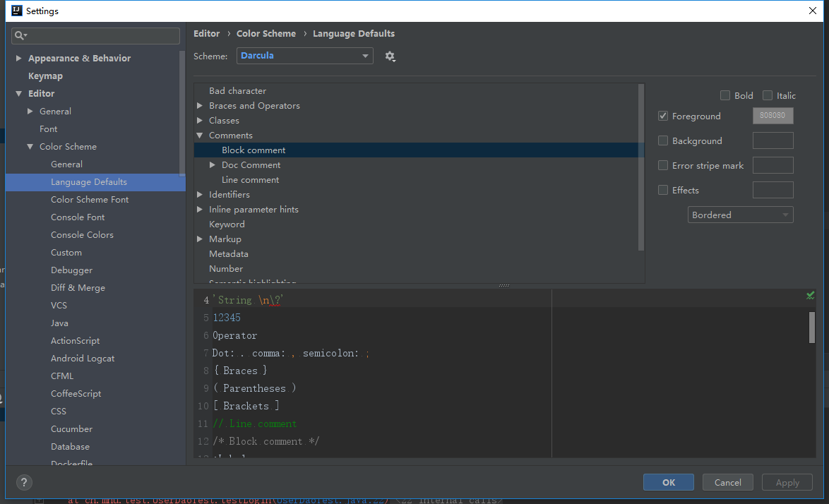Click the Foreground color swatch 808080
Image resolution: width=829 pixels, height=504 pixels.
click(773, 115)
